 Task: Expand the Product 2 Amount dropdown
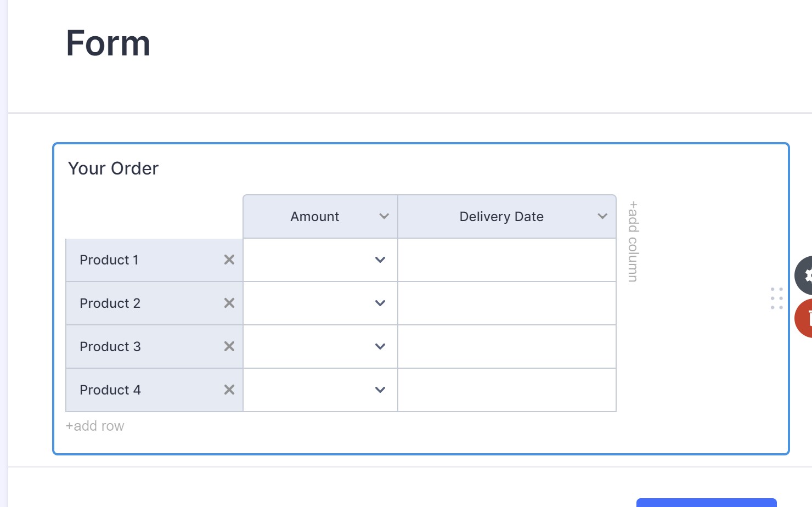[380, 303]
